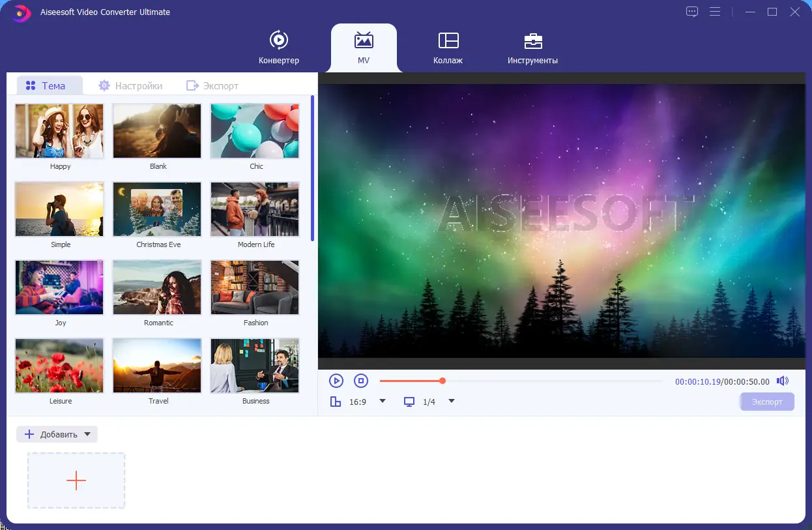This screenshot has width=812, height=530.
Task: Open the hamburger menu in title bar
Action: (x=715, y=12)
